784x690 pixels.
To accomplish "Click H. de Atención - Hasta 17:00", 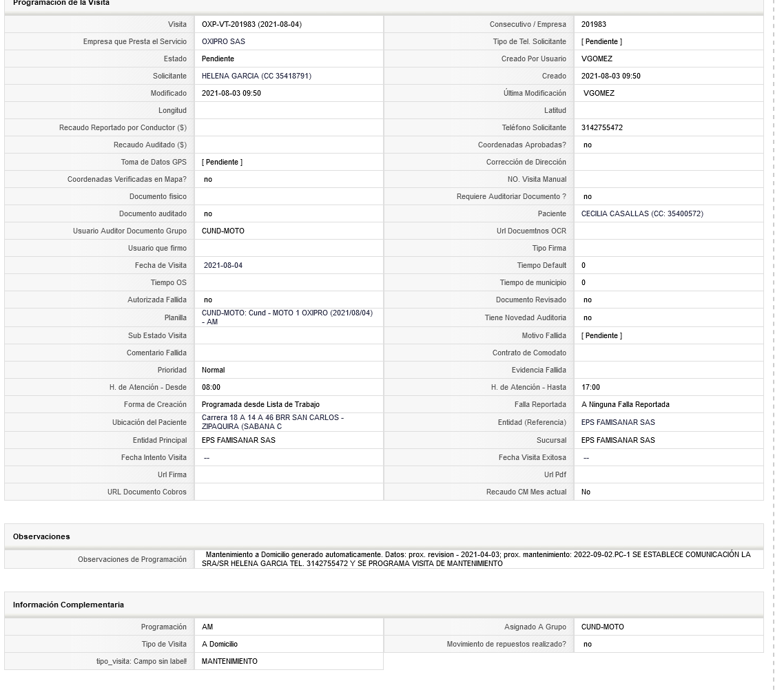I will click(x=590, y=387).
